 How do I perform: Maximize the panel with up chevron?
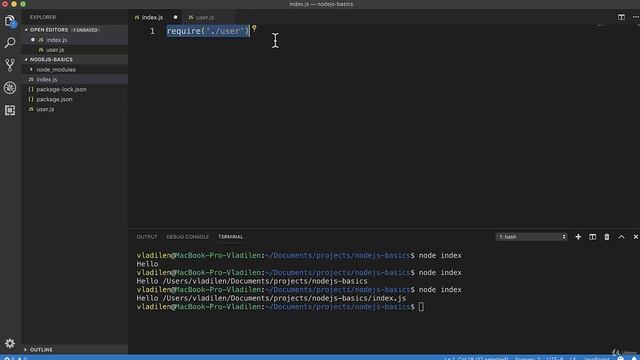coord(621,237)
